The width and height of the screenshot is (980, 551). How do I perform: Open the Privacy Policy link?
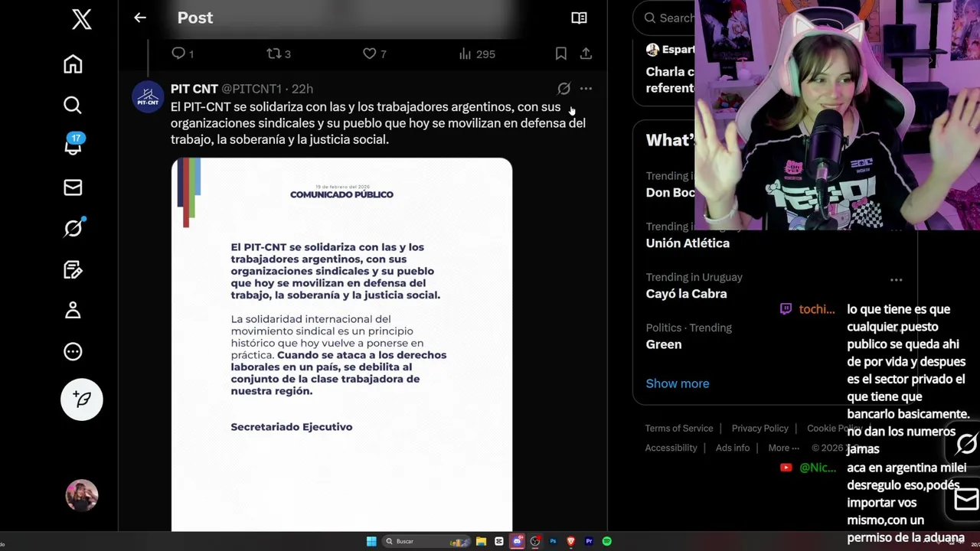[759, 429]
